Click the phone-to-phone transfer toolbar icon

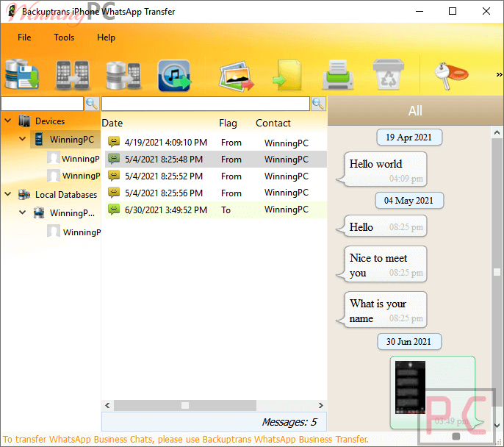point(73,75)
